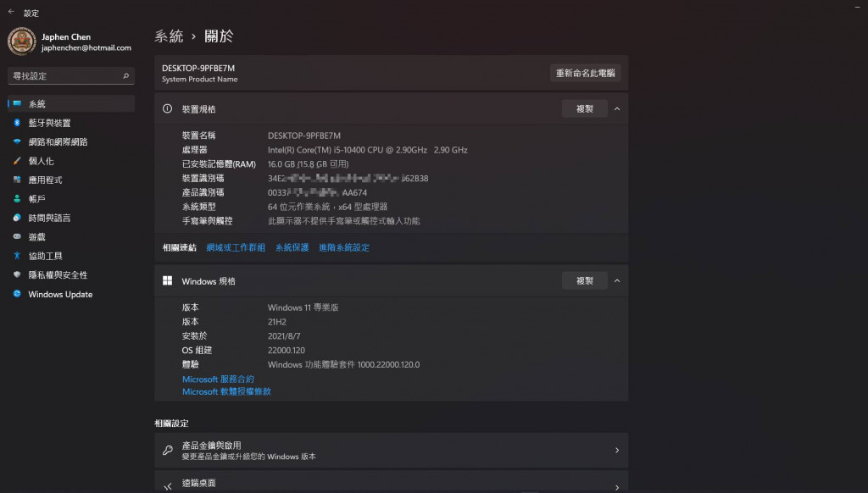This screenshot has width=868, height=493.
Task: Click install date 2021/8/7
Action: tap(284, 335)
